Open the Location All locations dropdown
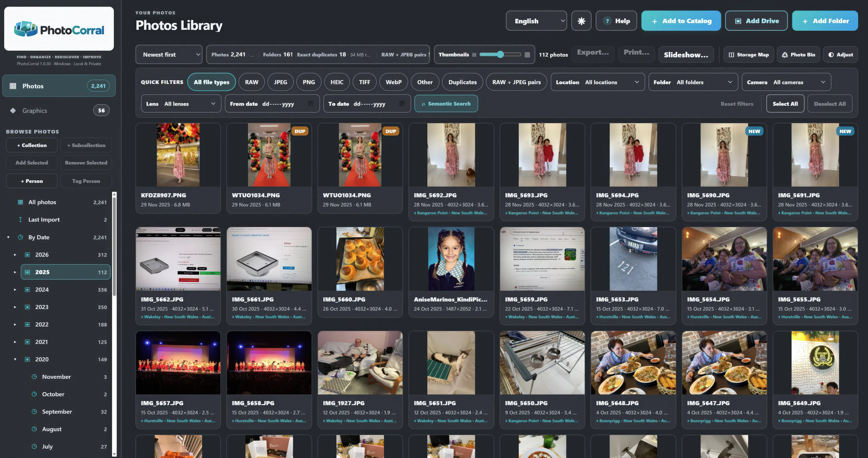This screenshot has width=868, height=458. (x=597, y=82)
